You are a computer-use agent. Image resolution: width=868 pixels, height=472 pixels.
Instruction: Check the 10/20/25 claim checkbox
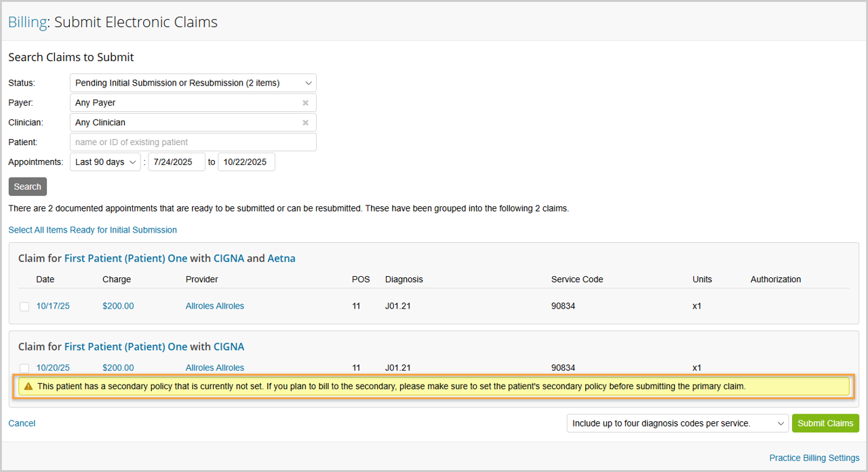click(24, 368)
